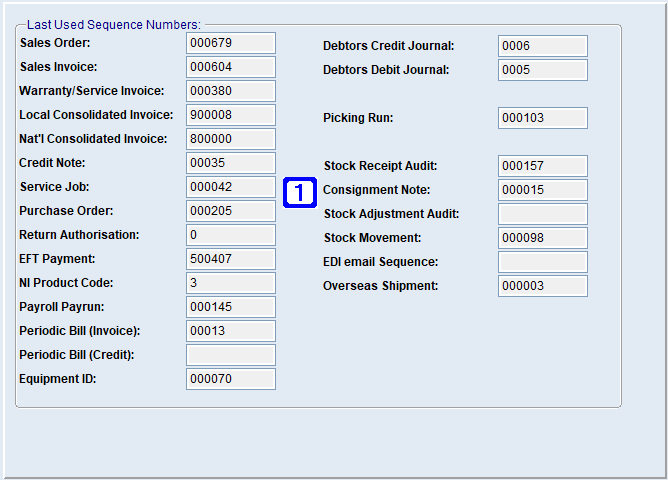668x480 pixels.
Task: Focus the Purchase Order number field
Action: point(231,211)
